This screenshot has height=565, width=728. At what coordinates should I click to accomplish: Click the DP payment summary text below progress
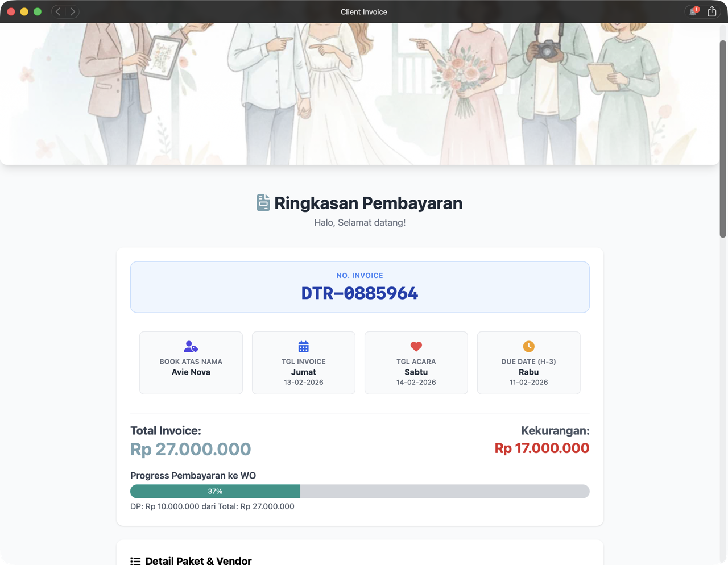(212, 506)
